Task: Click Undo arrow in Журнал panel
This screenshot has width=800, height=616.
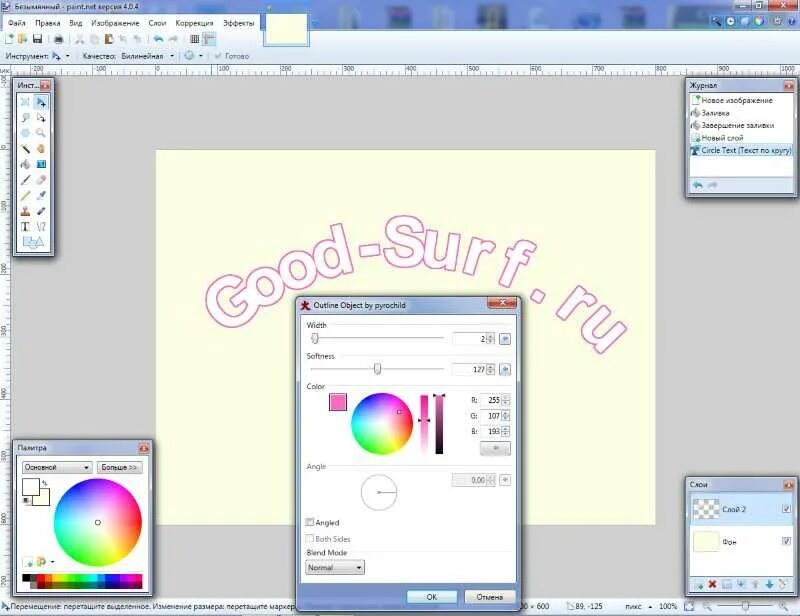Action: (697, 185)
